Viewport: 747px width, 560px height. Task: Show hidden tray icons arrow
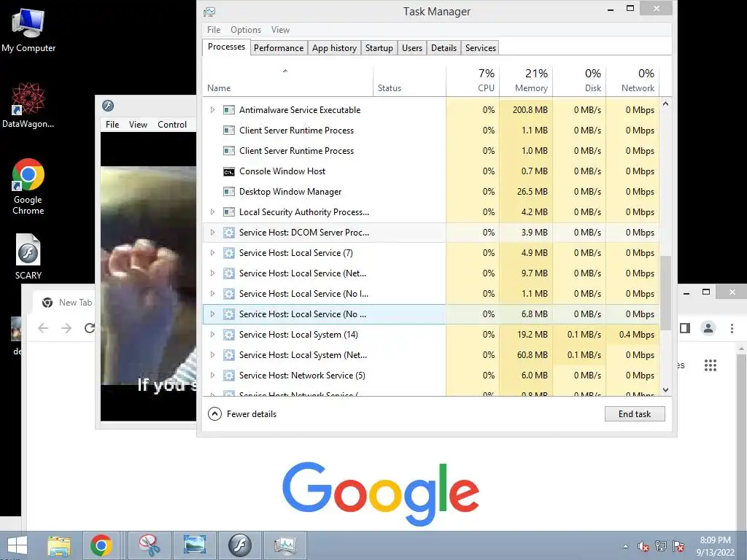625,546
